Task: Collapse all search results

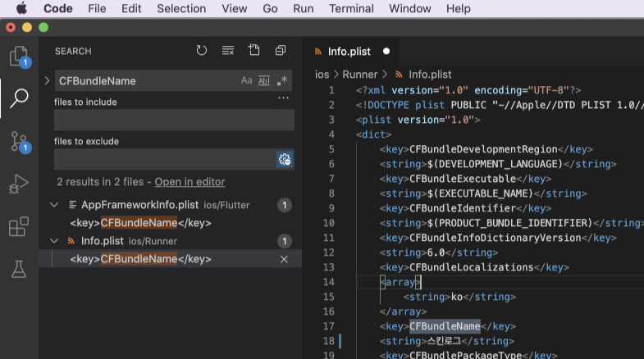Action: point(281,51)
